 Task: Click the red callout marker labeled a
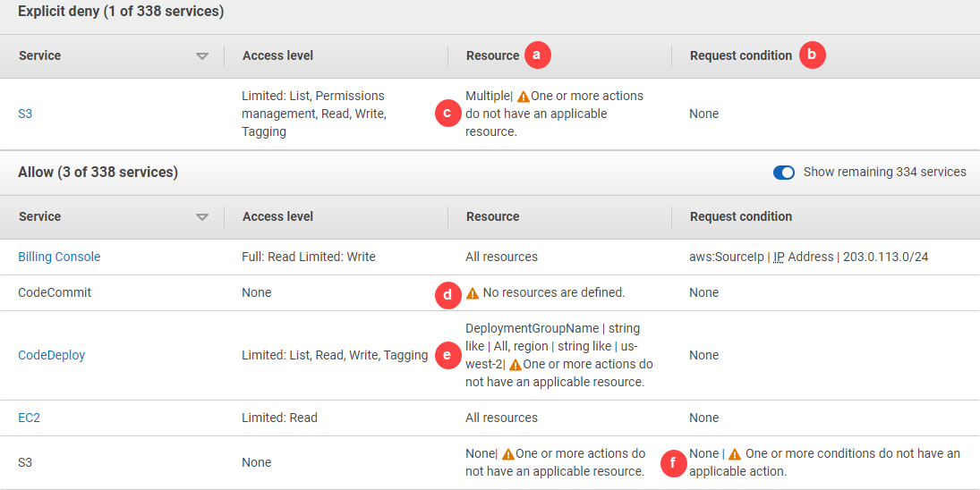537,55
